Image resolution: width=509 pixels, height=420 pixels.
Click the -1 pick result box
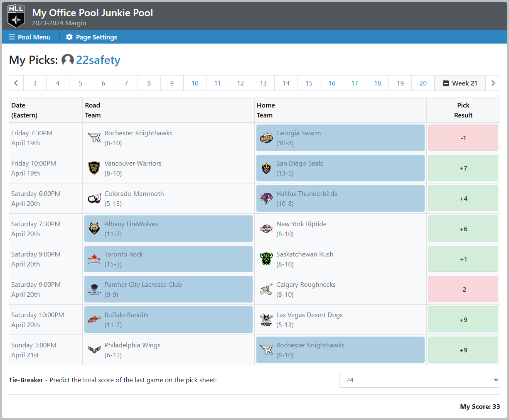coord(463,138)
